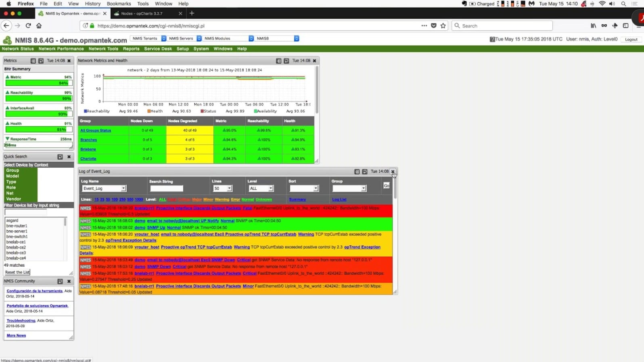
Task: Click the Firefox reload button
Action: pos(28,25)
